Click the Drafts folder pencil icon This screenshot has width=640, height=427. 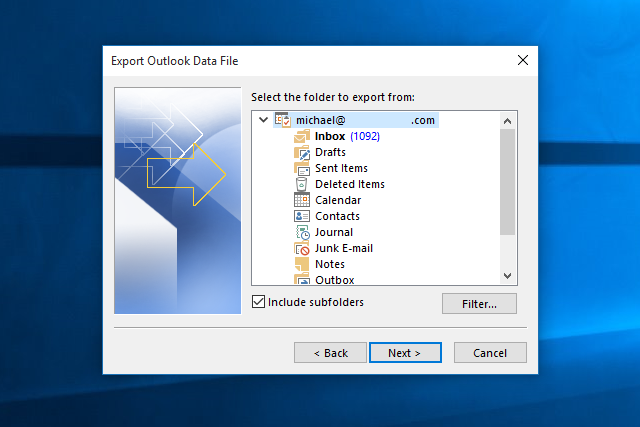point(302,152)
